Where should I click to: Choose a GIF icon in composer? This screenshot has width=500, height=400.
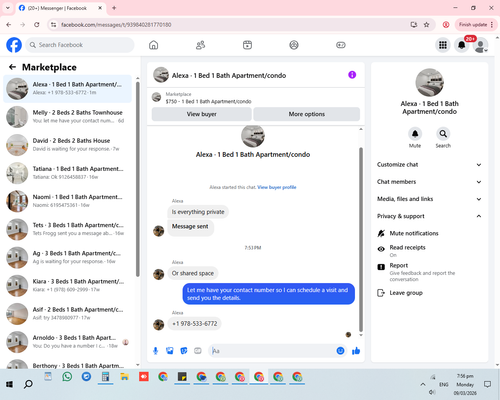point(198,351)
